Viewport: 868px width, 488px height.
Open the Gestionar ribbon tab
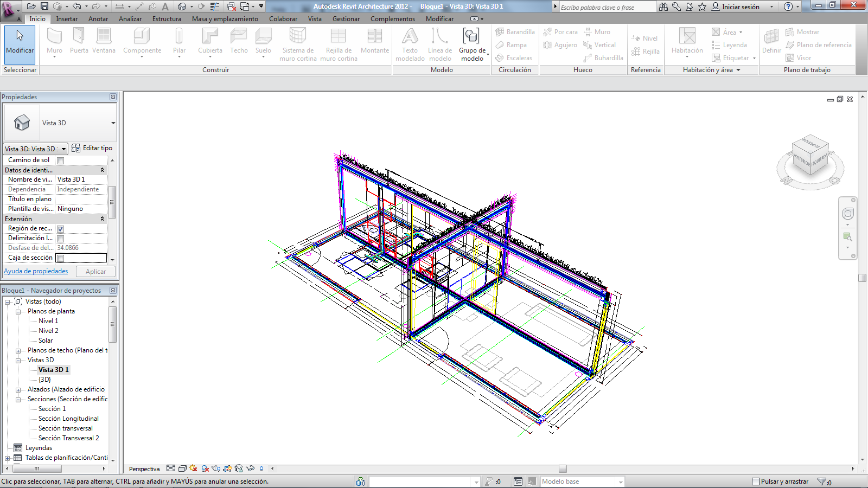(x=346, y=18)
